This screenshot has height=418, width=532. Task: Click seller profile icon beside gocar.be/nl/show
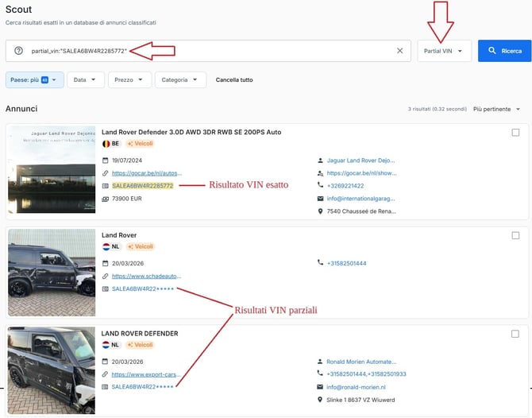point(320,173)
